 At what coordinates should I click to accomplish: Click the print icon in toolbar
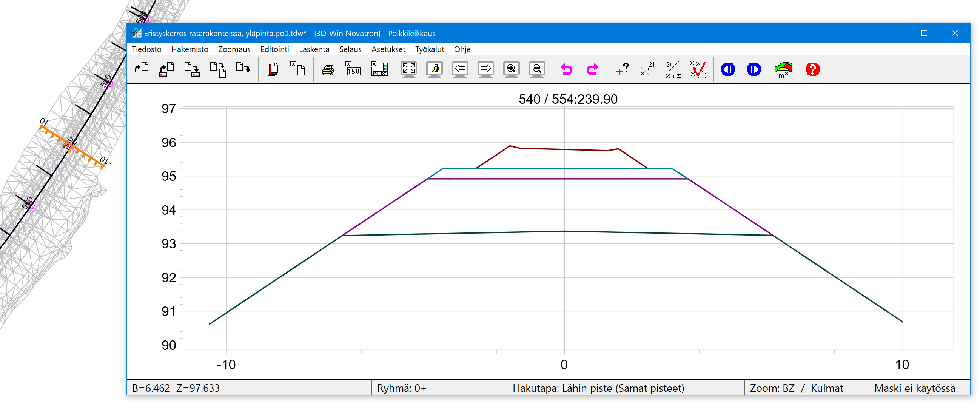coord(328,69)
